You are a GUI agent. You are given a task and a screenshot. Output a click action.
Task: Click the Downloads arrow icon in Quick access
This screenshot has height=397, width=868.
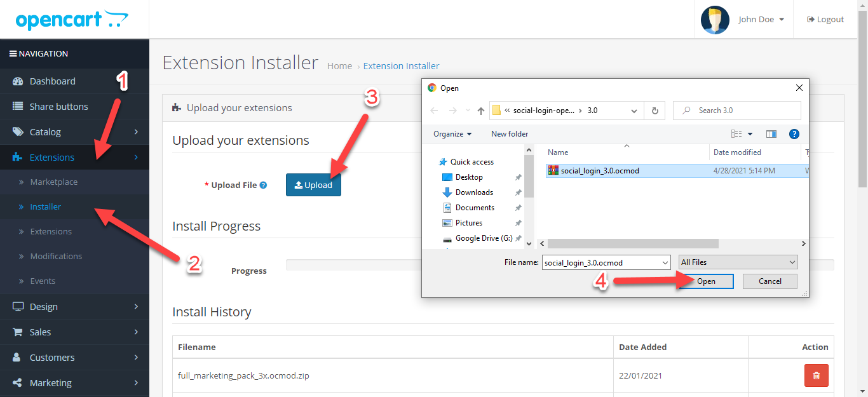[447, 192]
